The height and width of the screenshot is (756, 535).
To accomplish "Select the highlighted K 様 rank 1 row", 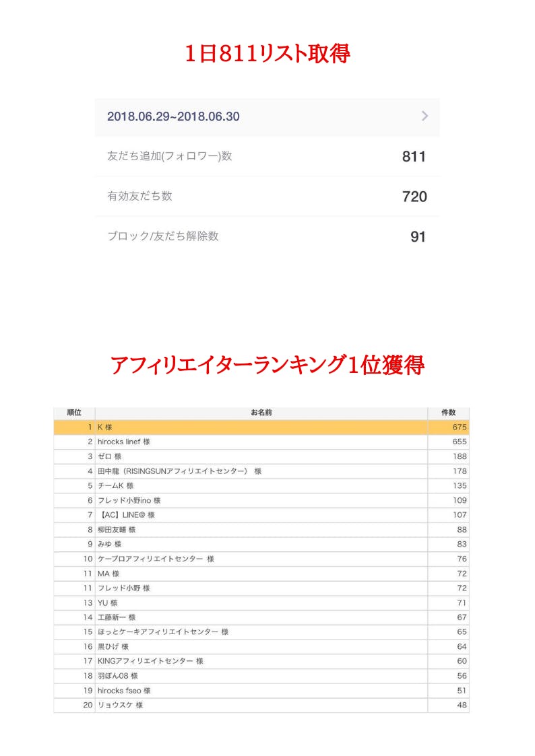I will 261,427.
